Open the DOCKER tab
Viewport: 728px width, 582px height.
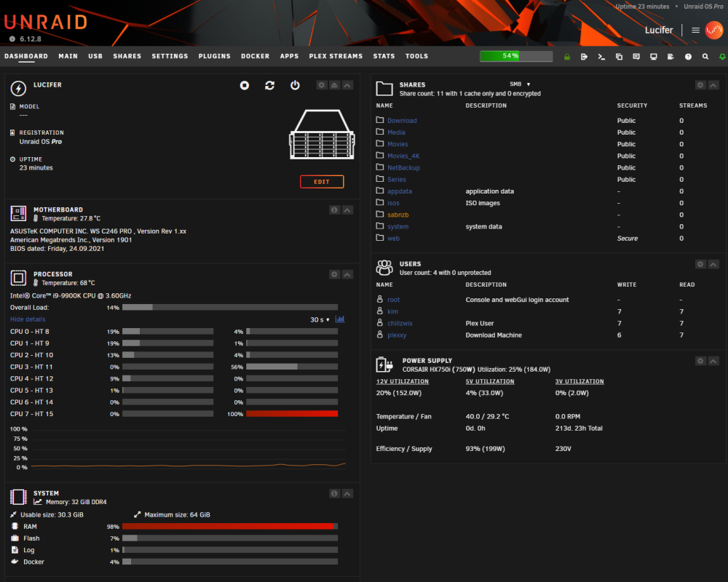255,56
